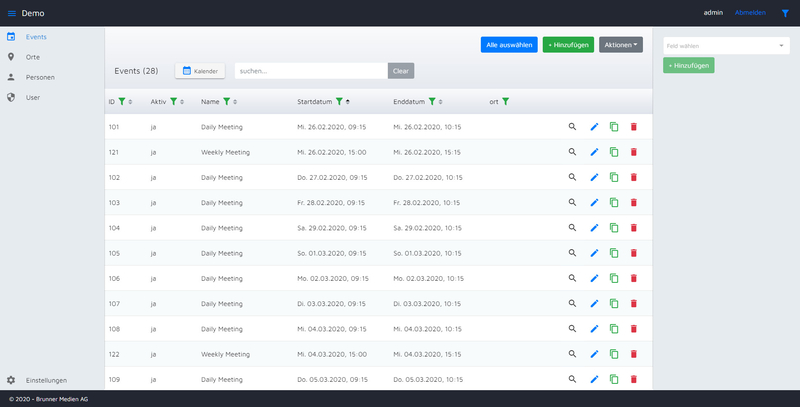Screen dimensions: 800x407
Task: Click the filter icon in top-right header
Action: (x=785, y=13)
